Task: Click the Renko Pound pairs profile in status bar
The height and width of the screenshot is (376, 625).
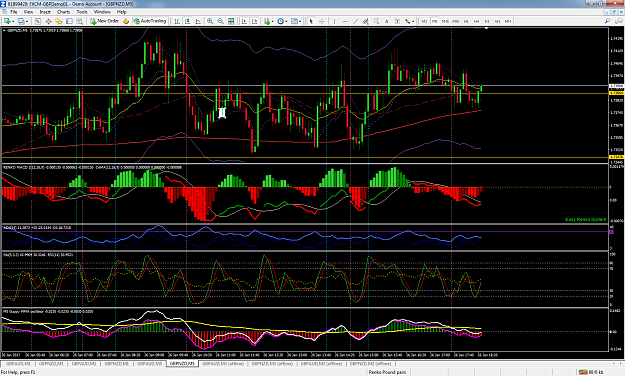Action: [387, 372]
